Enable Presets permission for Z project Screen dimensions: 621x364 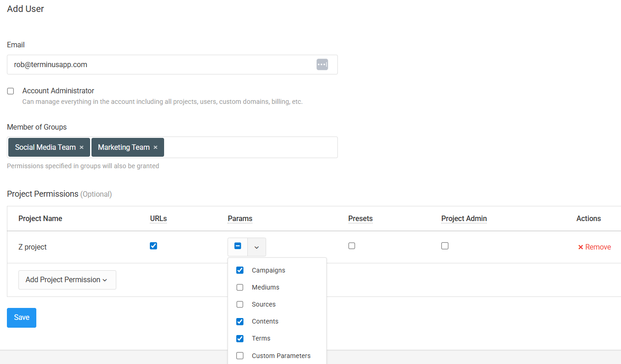352,246
